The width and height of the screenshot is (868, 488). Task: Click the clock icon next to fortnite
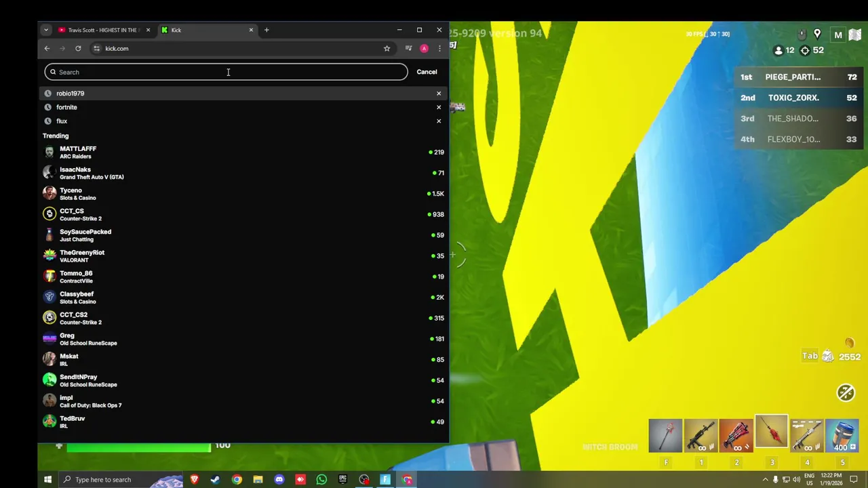[x=47, y=107]
